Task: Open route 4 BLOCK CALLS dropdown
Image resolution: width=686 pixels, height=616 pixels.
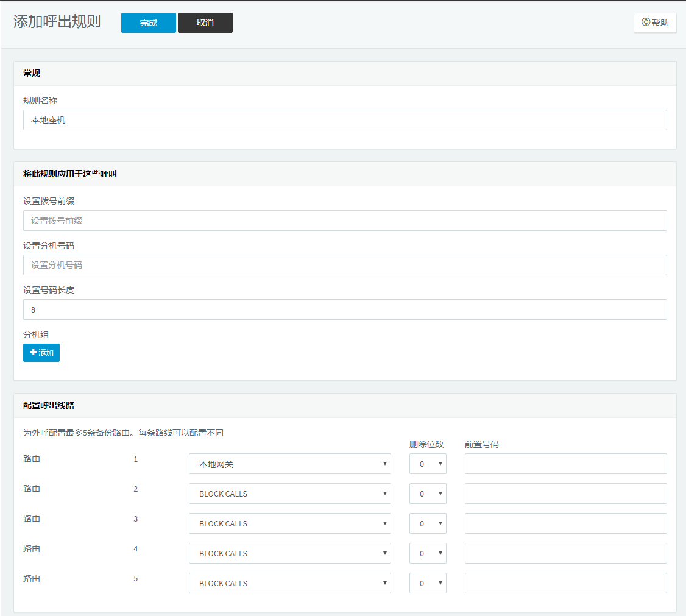Action: (289, 553)
